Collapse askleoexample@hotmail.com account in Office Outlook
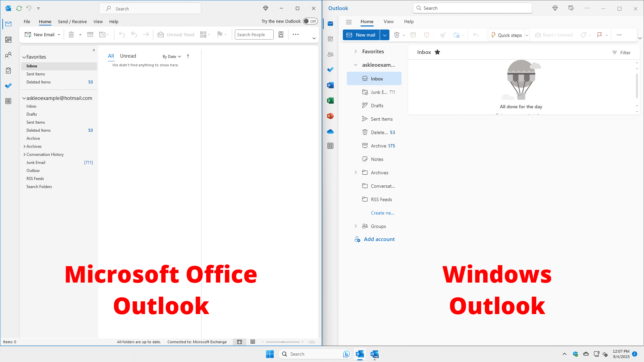644x362 pixels. [24, 99]
